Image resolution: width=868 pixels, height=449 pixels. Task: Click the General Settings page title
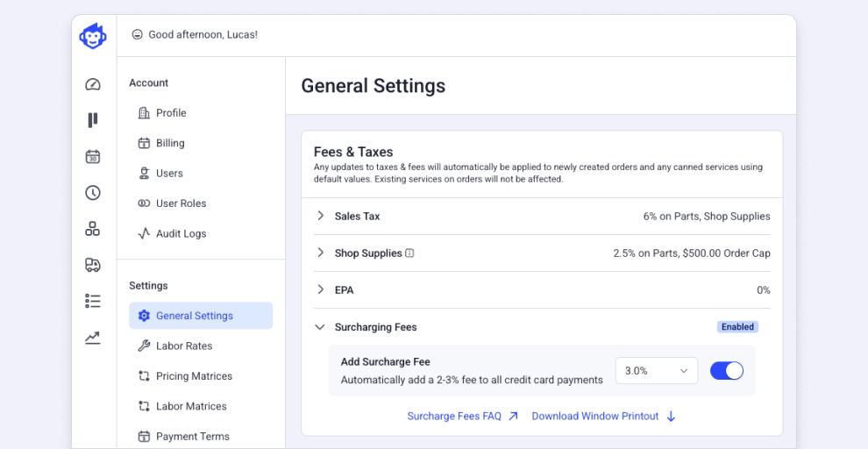pyautogui.click(x=374, y=86)
